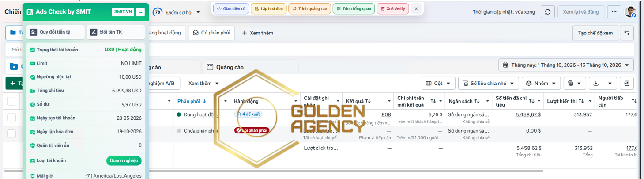Open the Tháng này date range picker
Screen dimensions: 644x179
point(566,65)
